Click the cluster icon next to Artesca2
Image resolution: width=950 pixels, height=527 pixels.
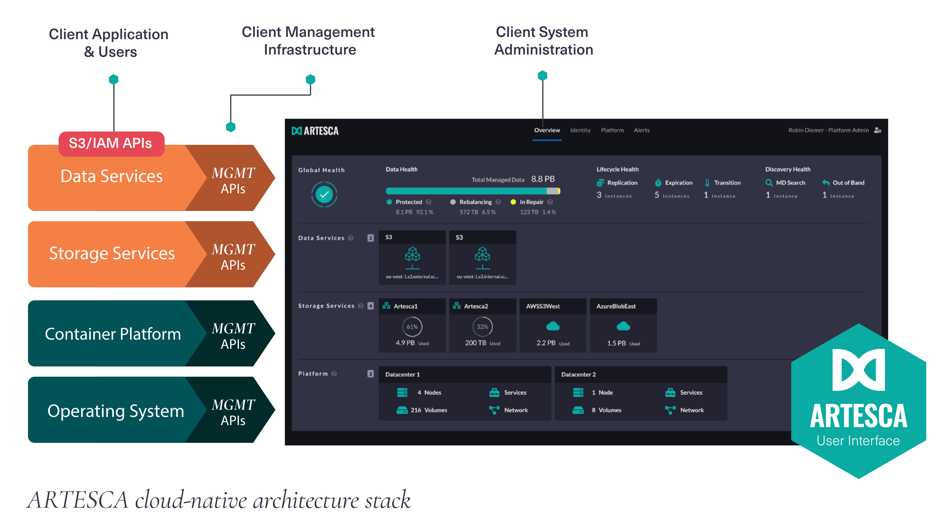[457, 306]
